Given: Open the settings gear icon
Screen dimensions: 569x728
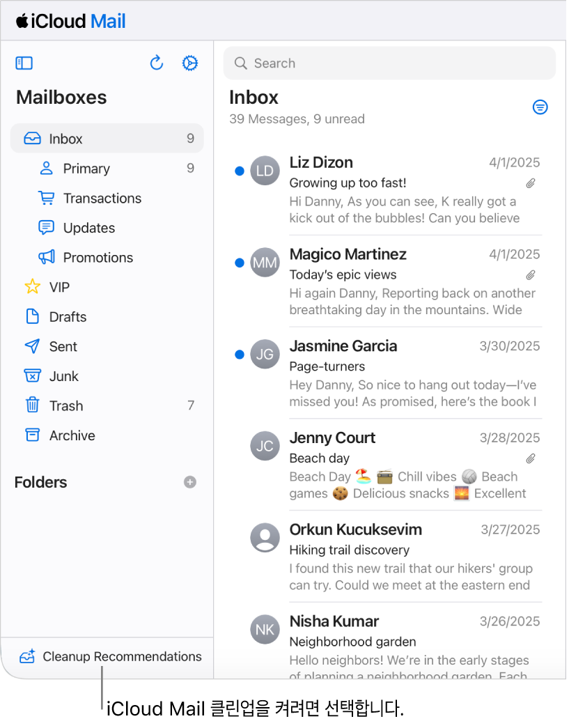Looking at the screenshot, I should click(x=190, y=63).
